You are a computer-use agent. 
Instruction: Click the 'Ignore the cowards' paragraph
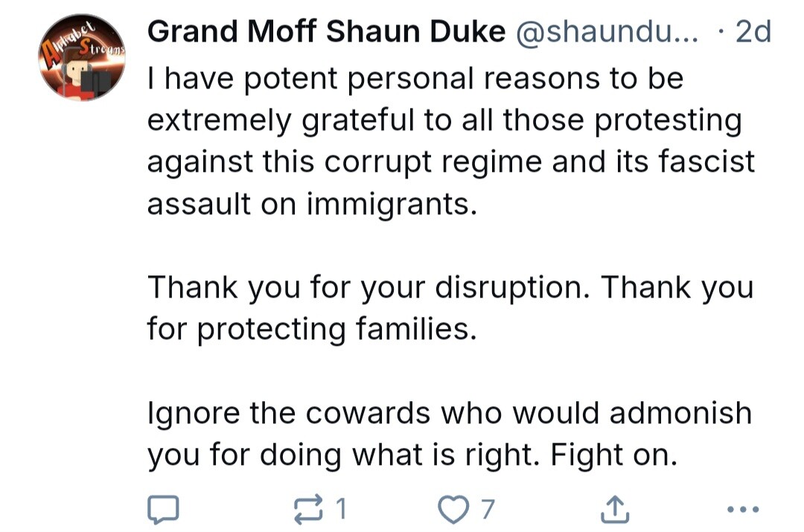click(x=449, y=434)
